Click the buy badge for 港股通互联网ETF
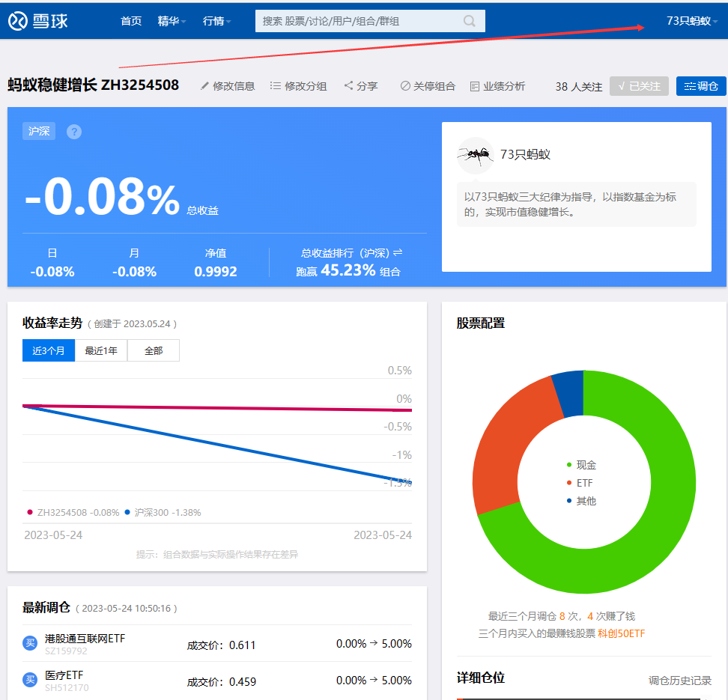Screen dimensions: 728x700 (x=30, y=643)
